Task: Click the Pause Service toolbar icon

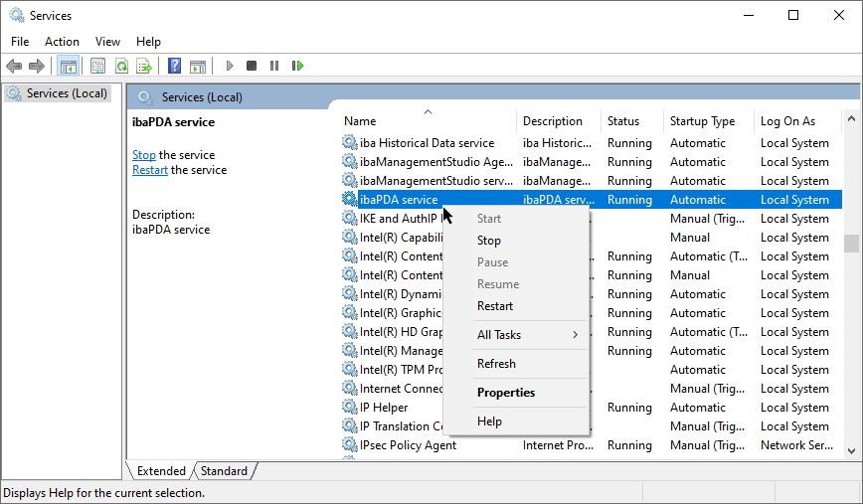Action: [x=274, y=66]
